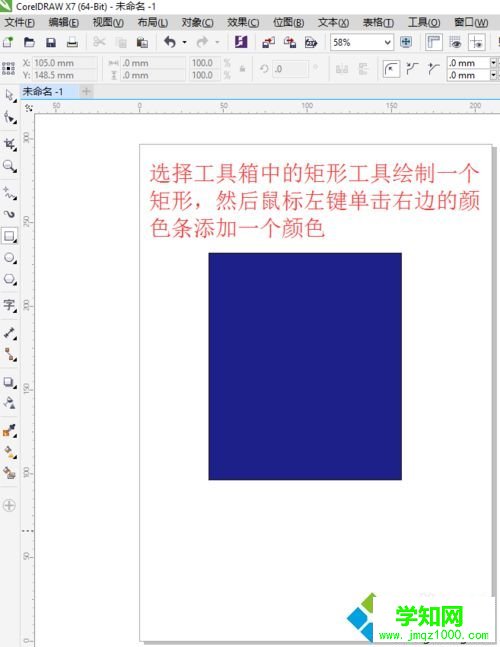This screenshot has height=647, width=500.
Task: Click the object origin reference point grid
Action: tap(8, 69)
